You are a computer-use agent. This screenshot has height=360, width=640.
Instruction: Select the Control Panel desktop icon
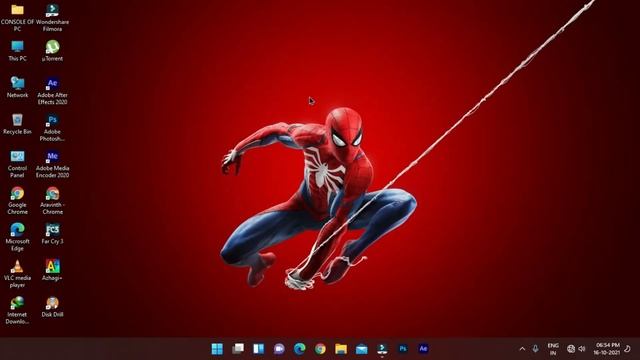(17, 164)
